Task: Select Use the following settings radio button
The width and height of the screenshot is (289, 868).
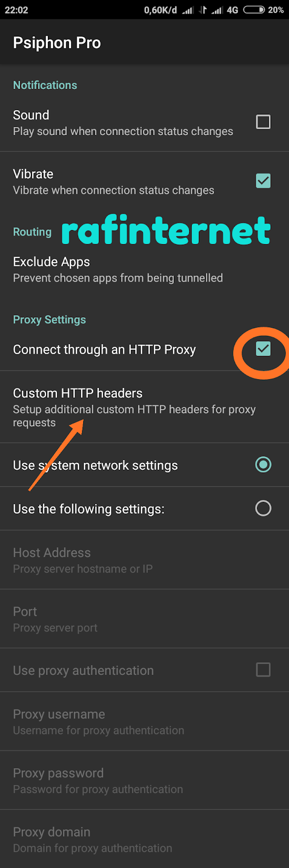Action: click(x=263, y=508)
